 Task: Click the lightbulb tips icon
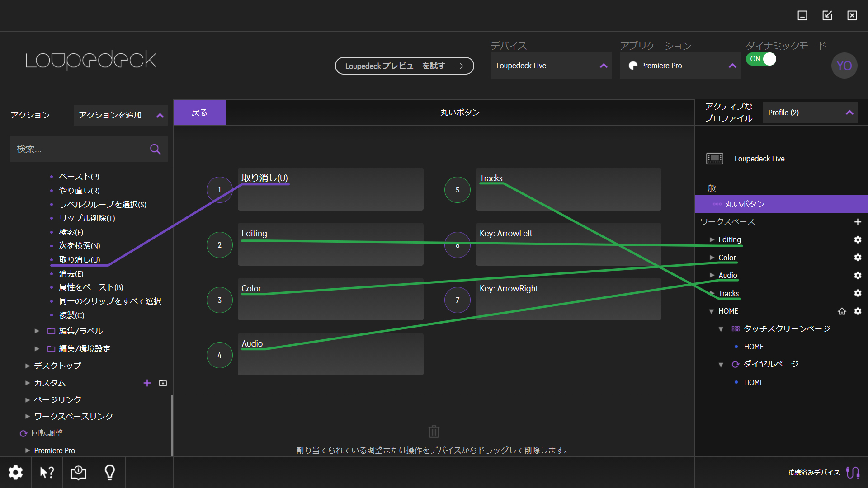click(109, 472)
